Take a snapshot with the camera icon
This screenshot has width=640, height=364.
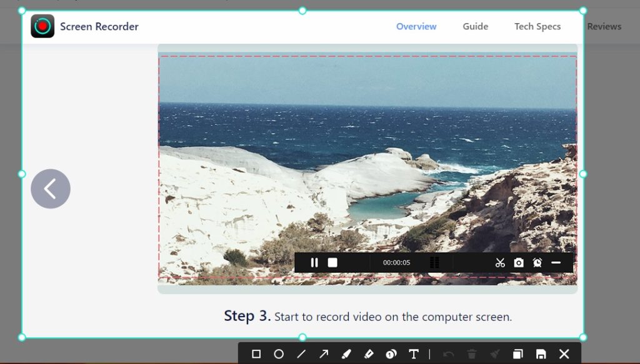pos(519,263)
